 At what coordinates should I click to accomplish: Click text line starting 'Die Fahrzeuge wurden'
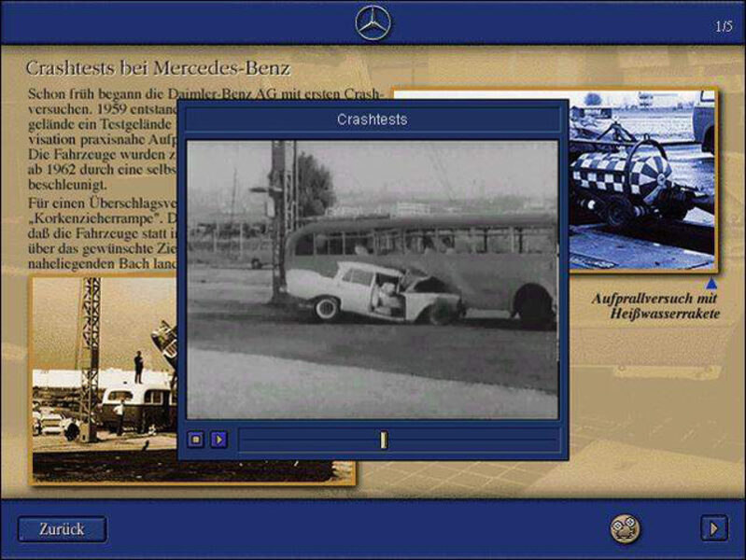pyautogui.click(x=103, y=154)
